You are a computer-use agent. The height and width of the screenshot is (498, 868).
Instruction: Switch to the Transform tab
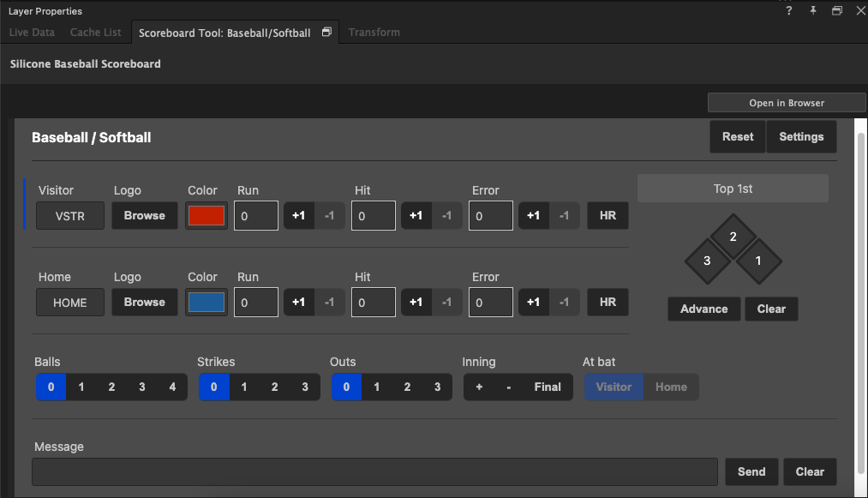(x=374, y=32)
